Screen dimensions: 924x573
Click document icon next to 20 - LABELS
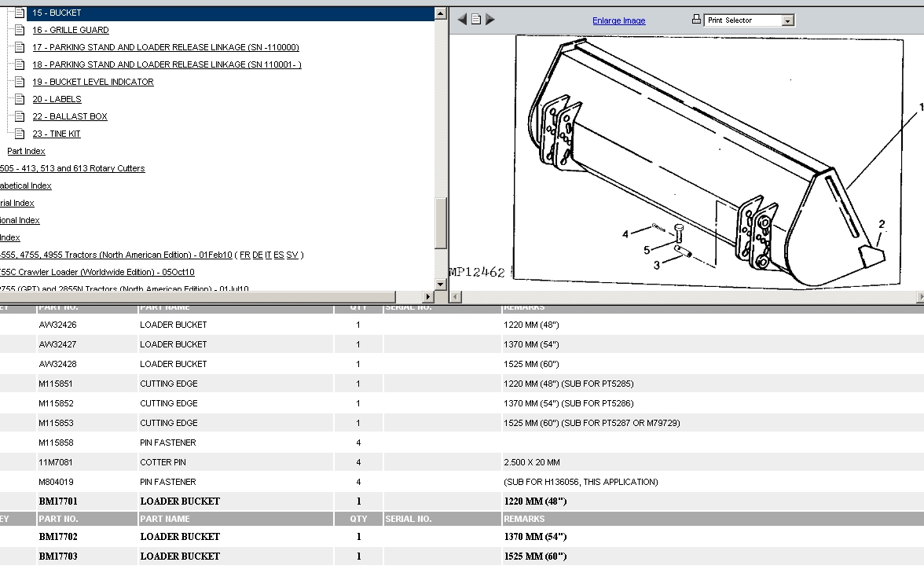20,99
